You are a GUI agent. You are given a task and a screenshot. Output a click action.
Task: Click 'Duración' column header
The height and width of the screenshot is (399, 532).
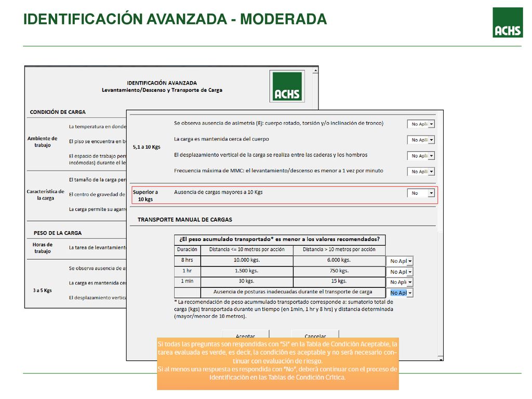[187, 250]
